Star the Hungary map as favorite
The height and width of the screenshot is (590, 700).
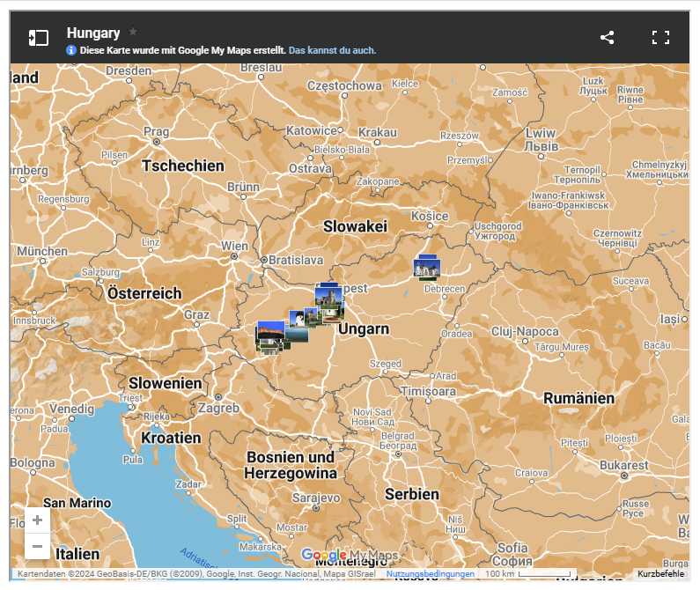click(x=133, y=32)
